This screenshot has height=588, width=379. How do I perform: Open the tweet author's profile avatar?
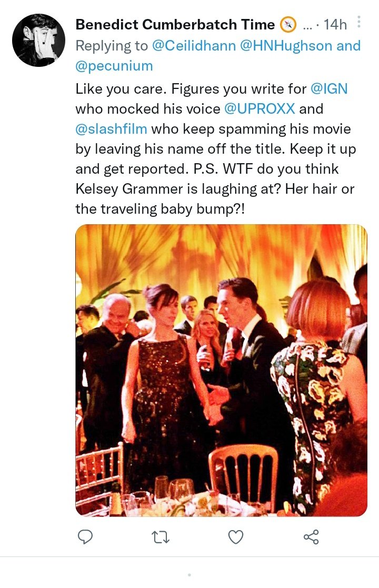point(38,40)
